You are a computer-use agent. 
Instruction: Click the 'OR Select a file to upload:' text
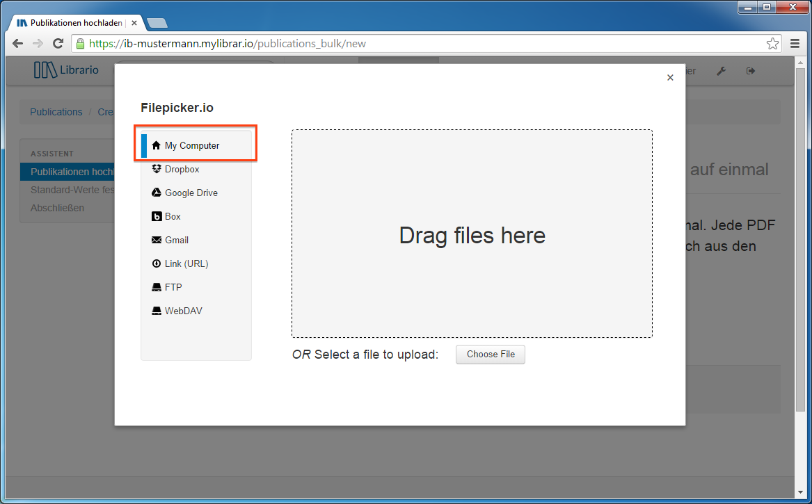tap(365, 355)
